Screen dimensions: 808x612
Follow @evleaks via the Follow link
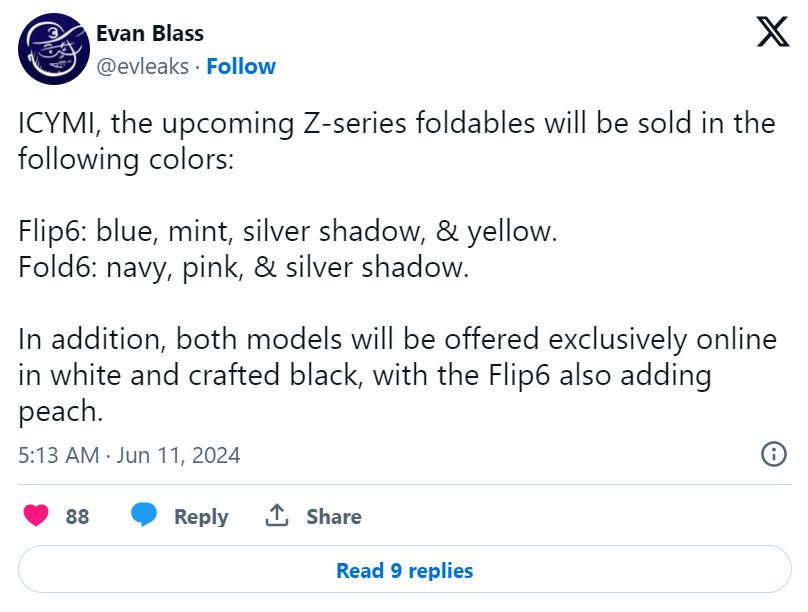click(x=241, y=66)
